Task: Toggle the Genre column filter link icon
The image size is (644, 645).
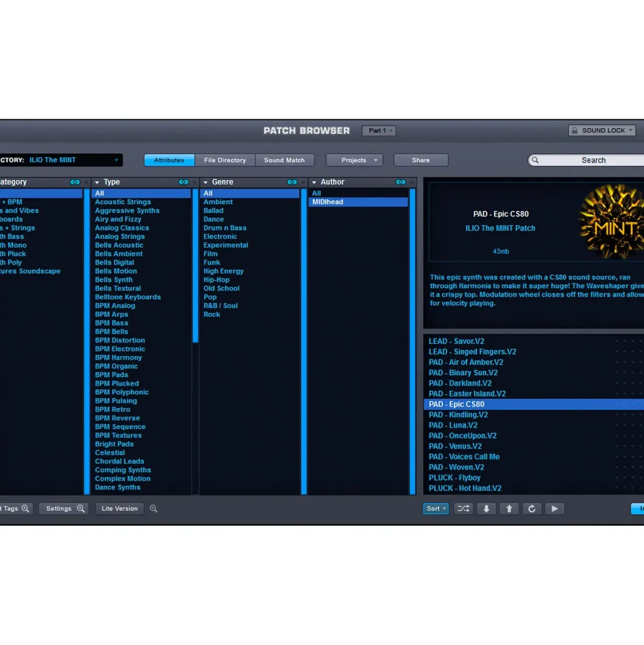Action: pyautogui.click(x=292, y=182)
